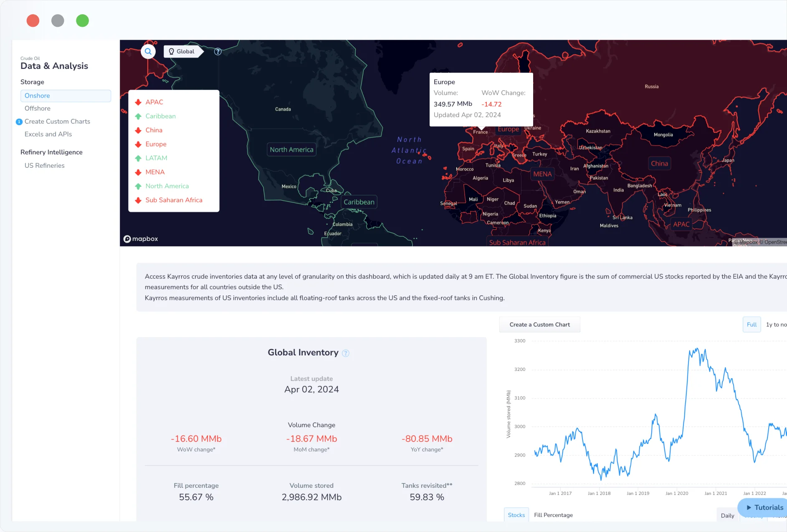Click the MENA label on the map

(x=542, y=174)
